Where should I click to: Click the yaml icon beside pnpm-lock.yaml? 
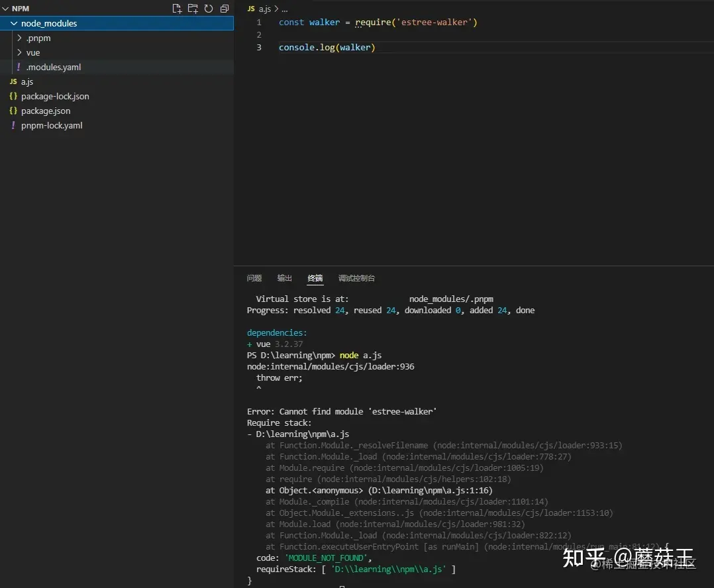click(13, 125)
